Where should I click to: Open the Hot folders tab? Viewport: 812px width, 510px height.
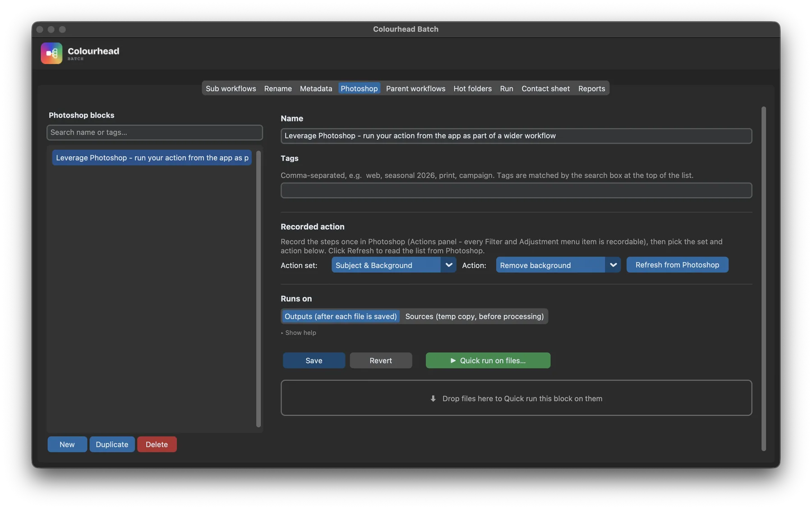[472, 88]
